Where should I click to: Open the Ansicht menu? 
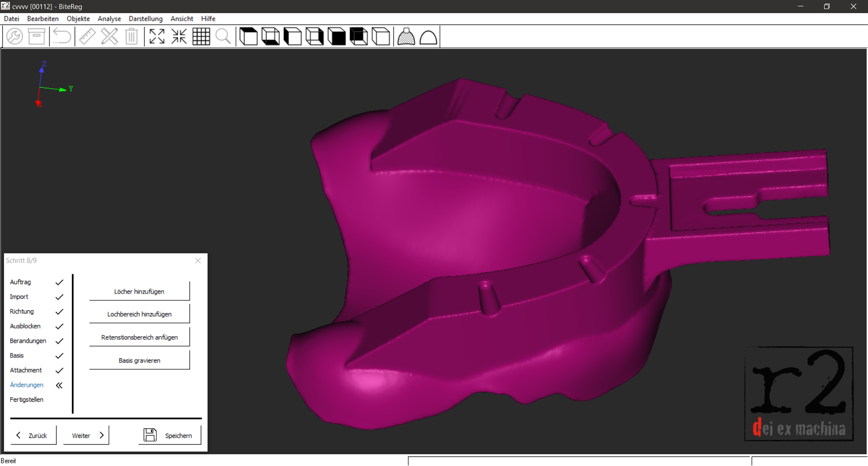point(182,19)
